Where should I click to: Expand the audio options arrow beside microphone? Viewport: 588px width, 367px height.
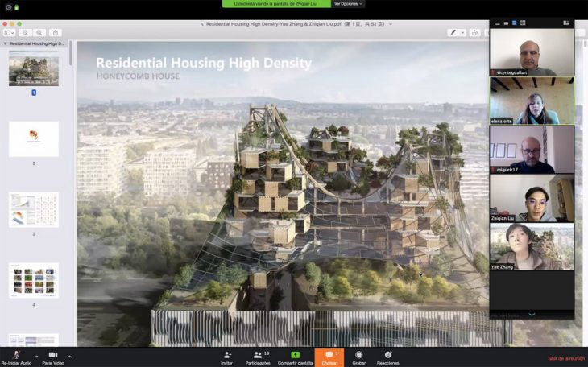pyautogui.click(x=36, y=356)
